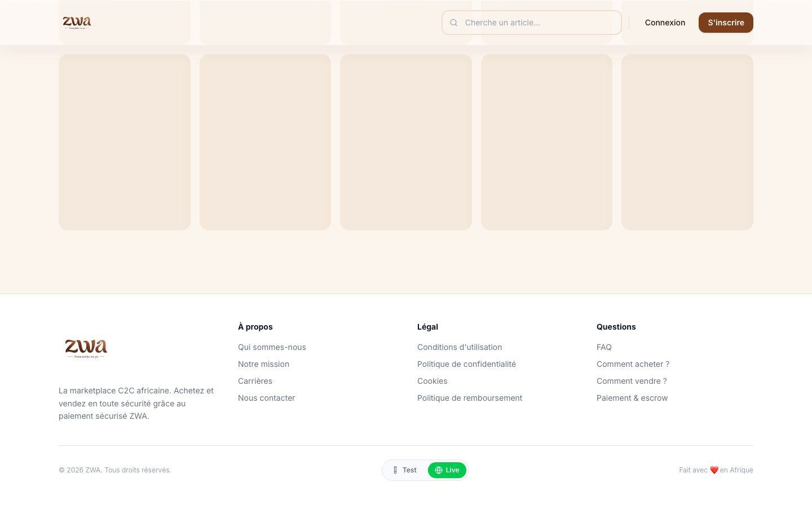Click the ZWA logo in the header

click(x=77, y=23)
